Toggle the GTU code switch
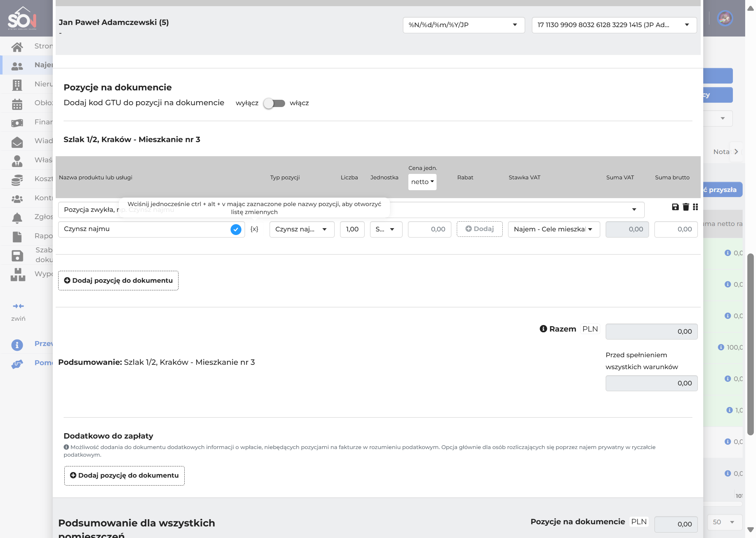Image resolution: width=756 pixels, height=538 pixels. coord(274,103)
